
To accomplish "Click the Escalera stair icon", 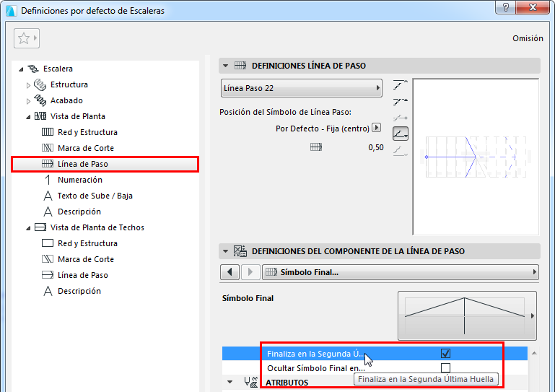I will tap(34, 69).
